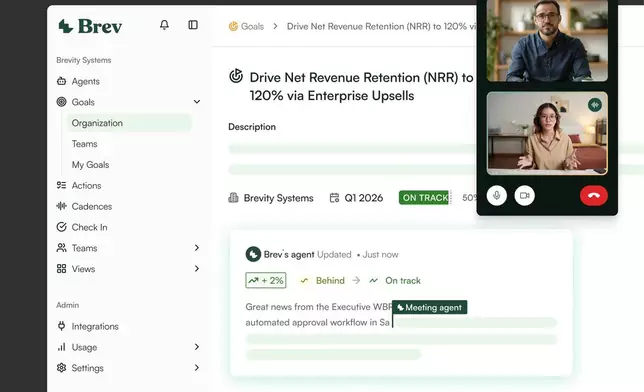Click the woman's video thumbnail
644x392 pixels.
click(x=547, y=134)
